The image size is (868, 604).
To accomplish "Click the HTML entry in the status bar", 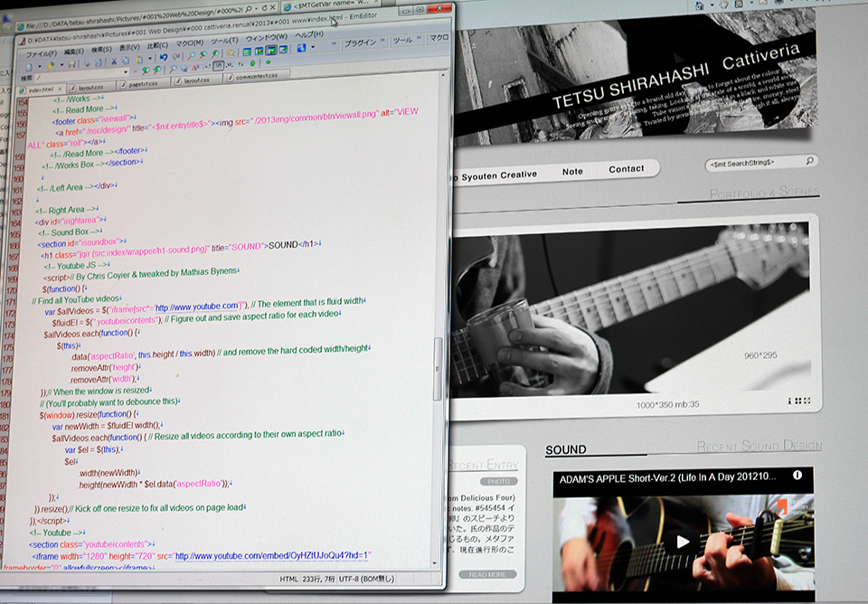I will click(x=289, y=579).
